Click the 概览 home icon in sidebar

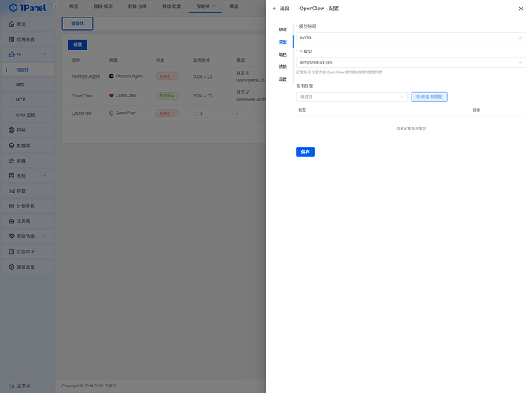click(11, 24)
